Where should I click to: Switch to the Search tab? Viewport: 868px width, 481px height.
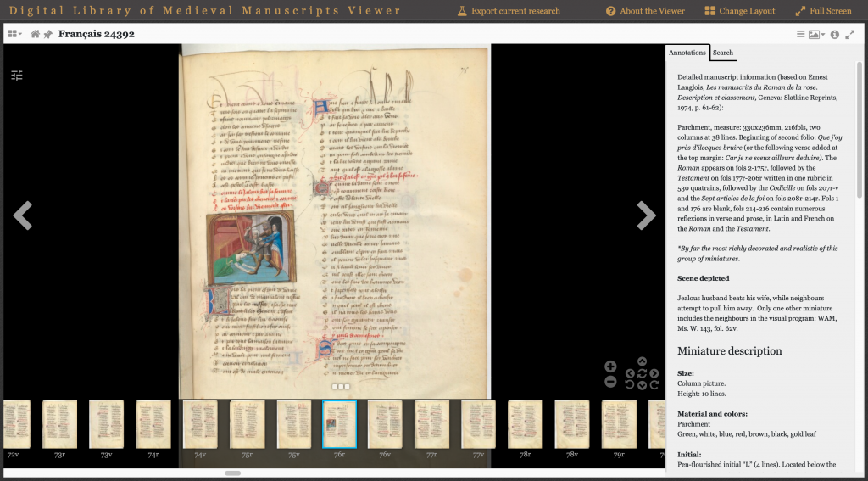click(723, 53)
